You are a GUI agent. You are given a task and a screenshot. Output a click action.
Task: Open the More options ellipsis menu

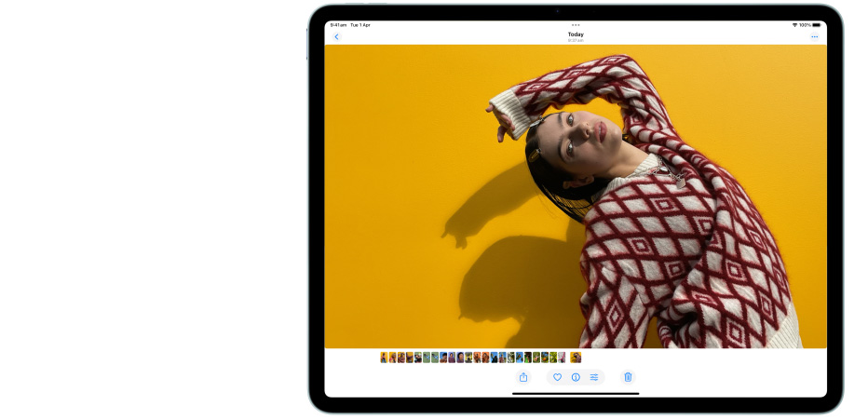click(814, 37)
